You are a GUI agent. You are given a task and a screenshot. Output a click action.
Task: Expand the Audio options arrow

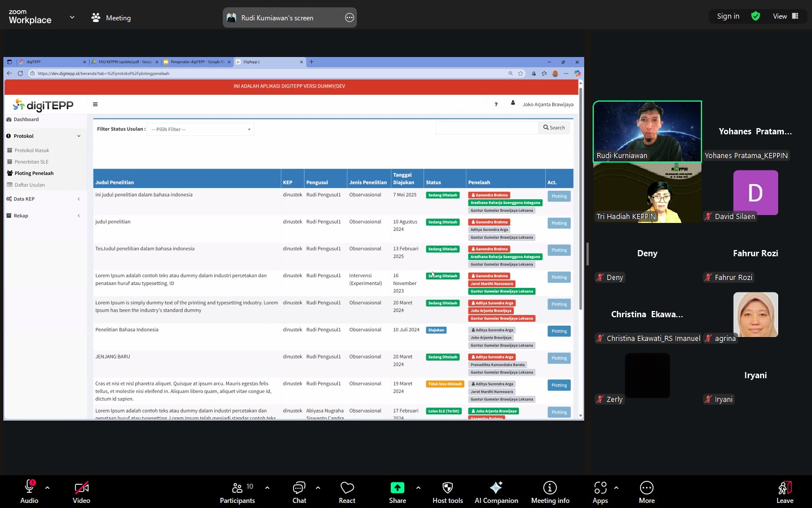47,488
